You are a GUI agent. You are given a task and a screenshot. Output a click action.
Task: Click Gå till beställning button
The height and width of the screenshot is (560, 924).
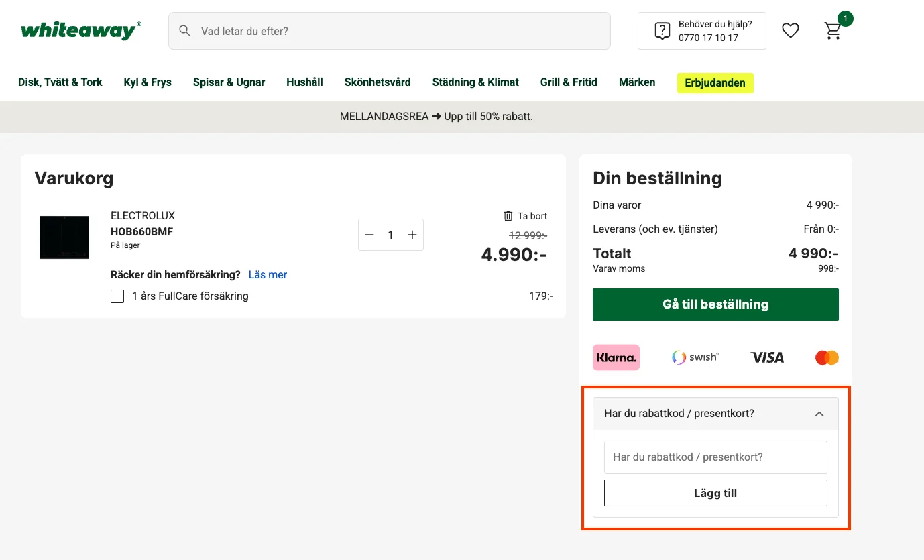pos(715,304)
